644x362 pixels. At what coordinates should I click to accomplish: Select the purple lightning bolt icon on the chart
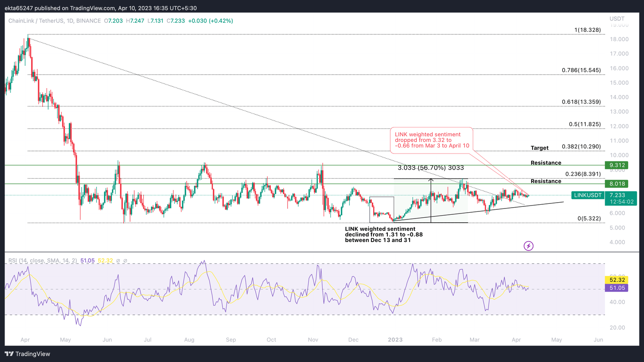click(x=529, y=246)
